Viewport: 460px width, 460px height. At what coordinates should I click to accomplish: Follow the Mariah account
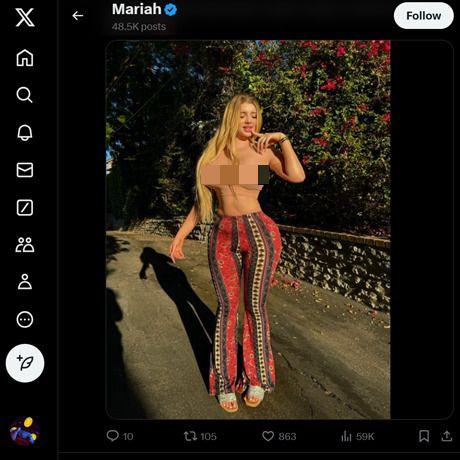point(423,16)
